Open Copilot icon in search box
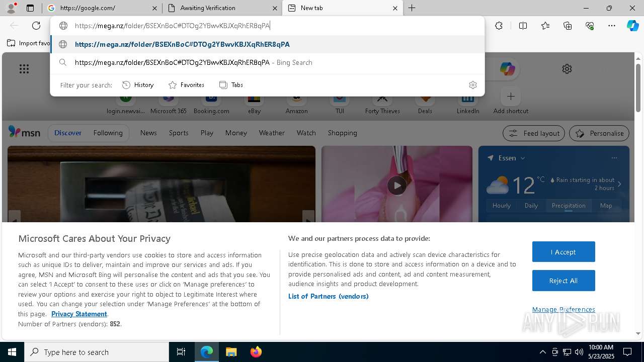The image size is (644, 362). (x=507, y=69)
